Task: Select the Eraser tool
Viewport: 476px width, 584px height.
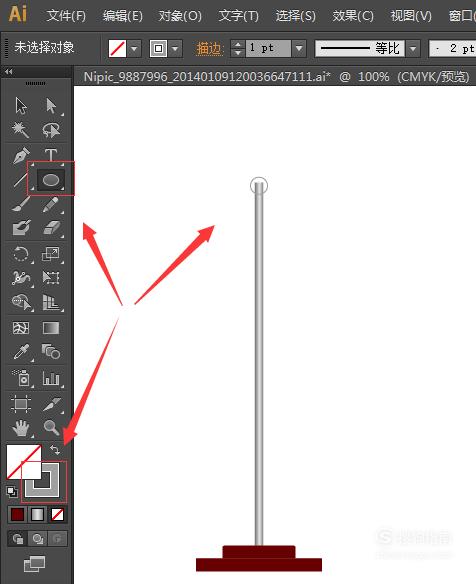Action: pyautogui.click(x=51, y=228)
